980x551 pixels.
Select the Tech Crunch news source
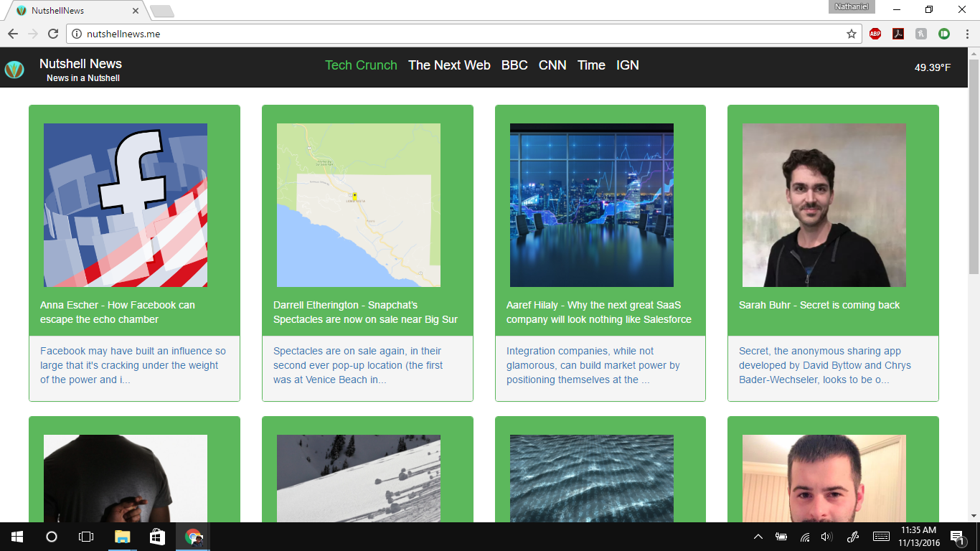(x=361, y=65)
